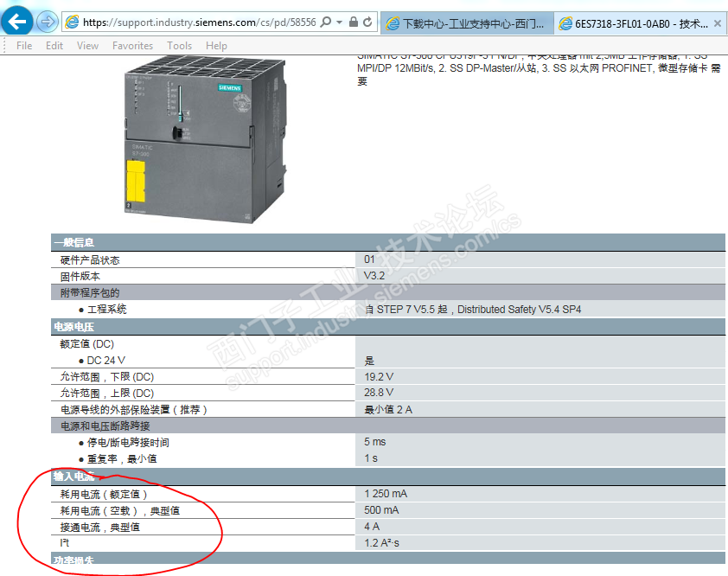Click the 电源电压 section header
The width and height of the screenshot is (728, 576).
(388, 327)
